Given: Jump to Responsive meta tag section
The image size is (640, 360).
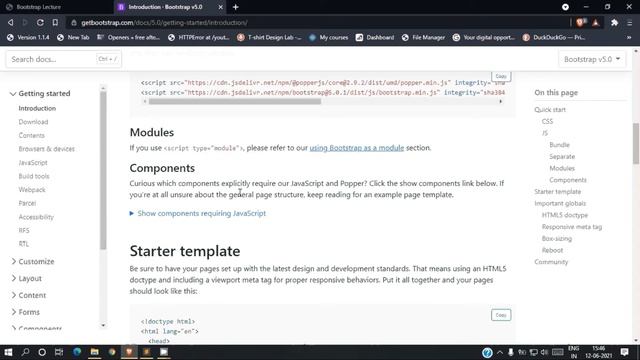Looking at the screenshot, I should click(572, 227).
